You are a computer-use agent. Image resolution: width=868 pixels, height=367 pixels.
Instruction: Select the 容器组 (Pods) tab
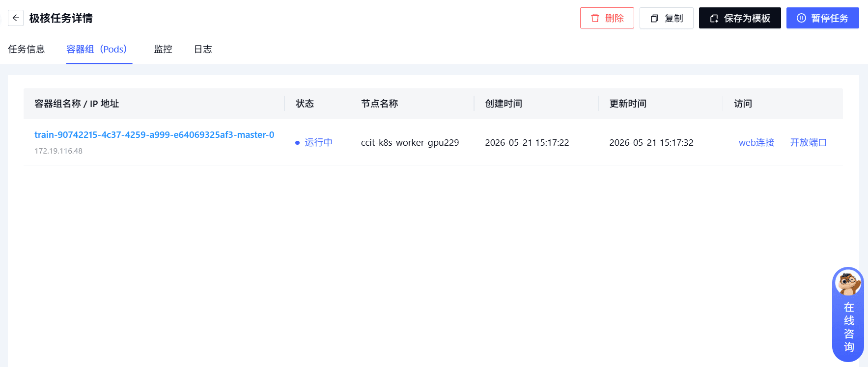99,49
